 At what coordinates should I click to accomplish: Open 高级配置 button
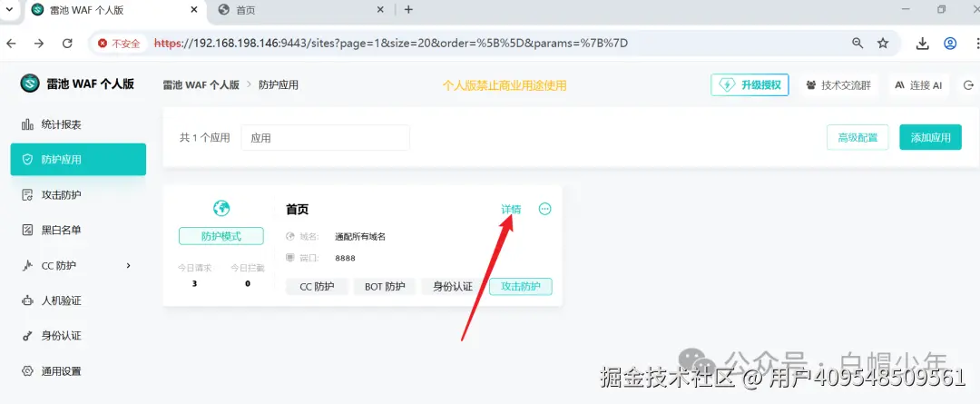point(857,138)
